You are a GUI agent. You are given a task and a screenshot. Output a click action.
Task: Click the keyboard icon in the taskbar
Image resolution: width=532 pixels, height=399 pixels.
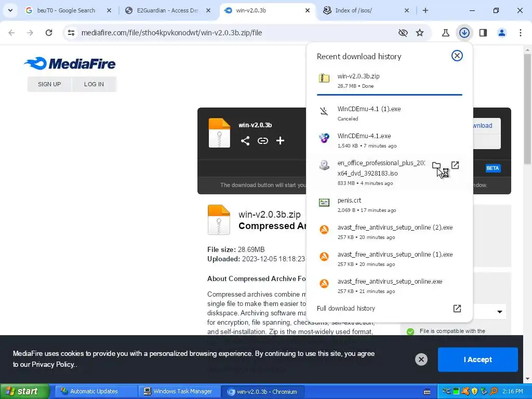(x=427, y=392)
